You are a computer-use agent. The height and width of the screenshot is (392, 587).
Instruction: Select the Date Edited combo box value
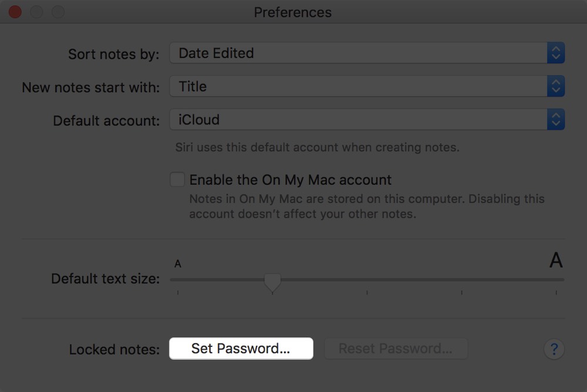click(x=215, y=53)
